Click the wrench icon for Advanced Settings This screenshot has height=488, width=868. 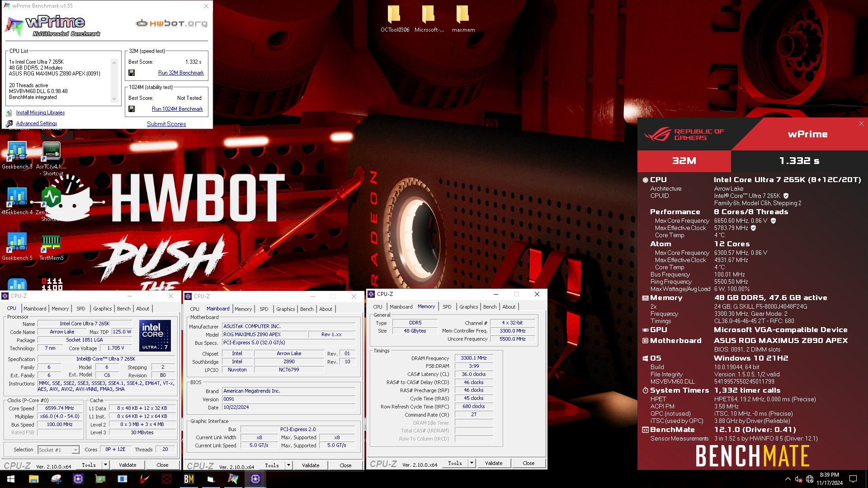(9, 123)
